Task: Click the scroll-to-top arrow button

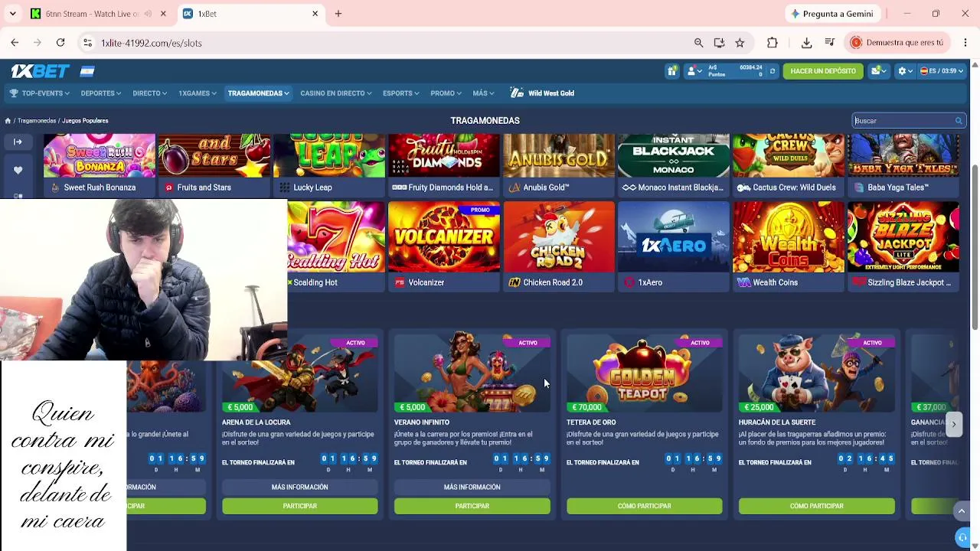Action: tap(962, 510)
